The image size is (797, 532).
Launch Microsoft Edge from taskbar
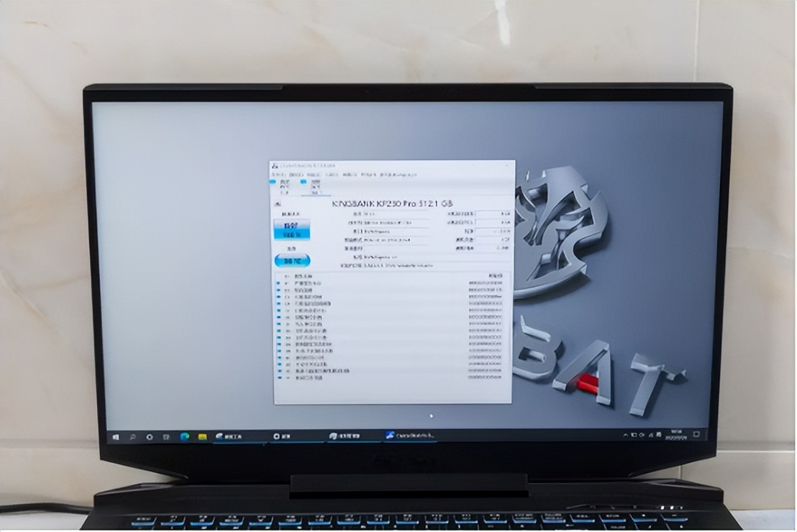[185, 436]
